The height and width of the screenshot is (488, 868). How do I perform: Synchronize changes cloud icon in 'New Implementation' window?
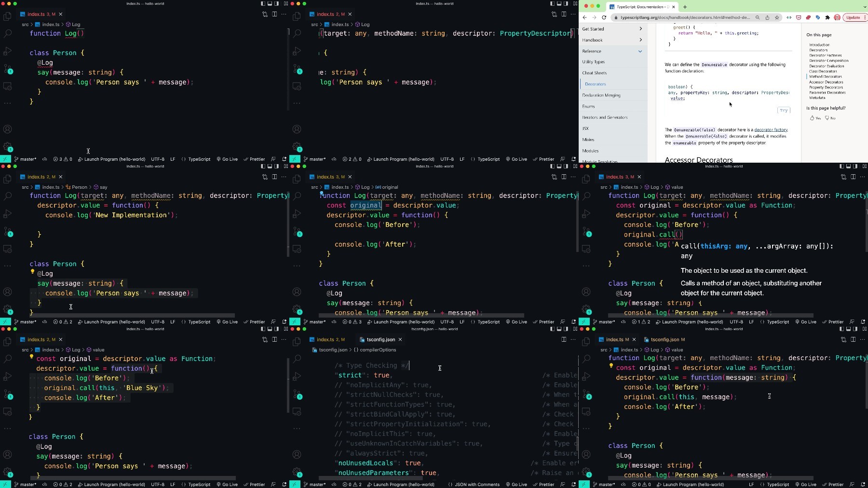click(44, 321)
